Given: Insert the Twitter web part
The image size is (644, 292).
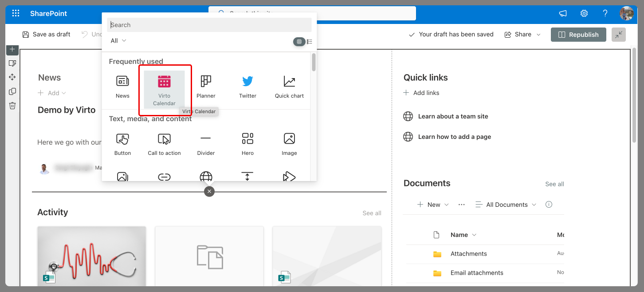Looking at the screenshot, I should tap(247, 87).
